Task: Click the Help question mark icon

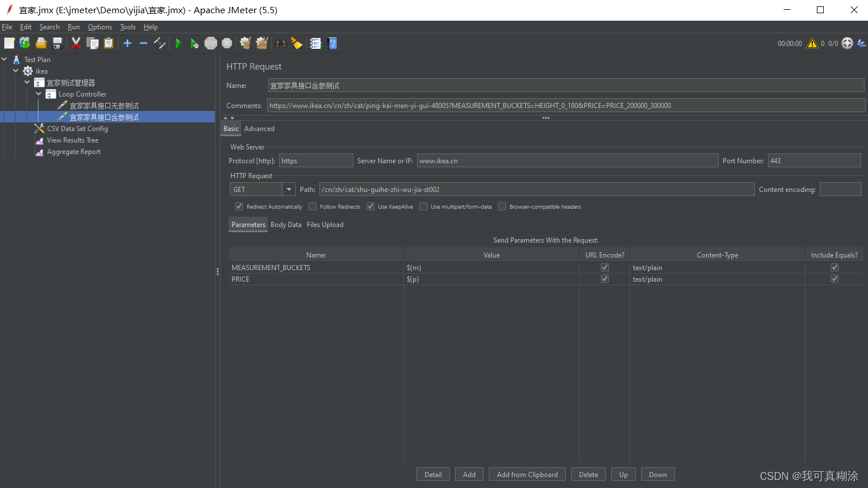Action: (331, 43)
